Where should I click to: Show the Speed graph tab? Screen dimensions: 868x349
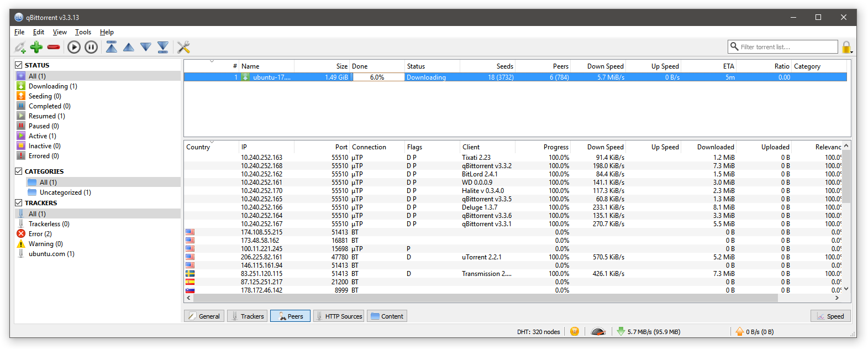click(x=830, y=316)
